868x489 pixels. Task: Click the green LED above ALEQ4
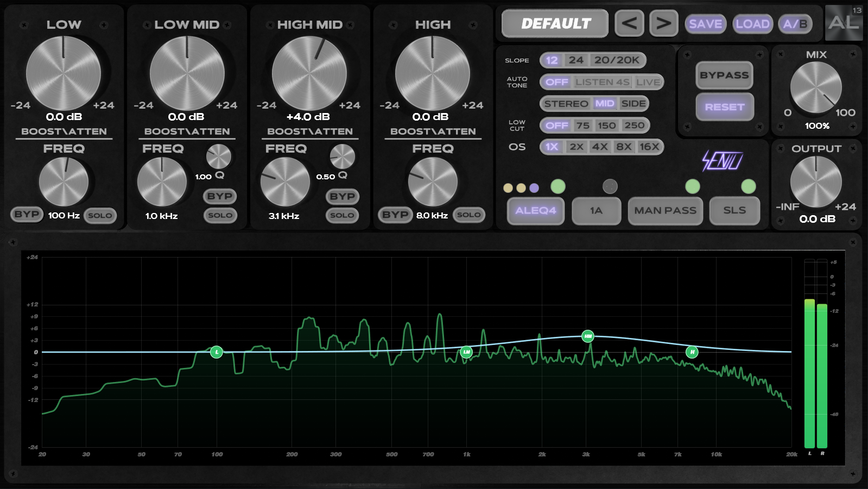click(558, 186)
